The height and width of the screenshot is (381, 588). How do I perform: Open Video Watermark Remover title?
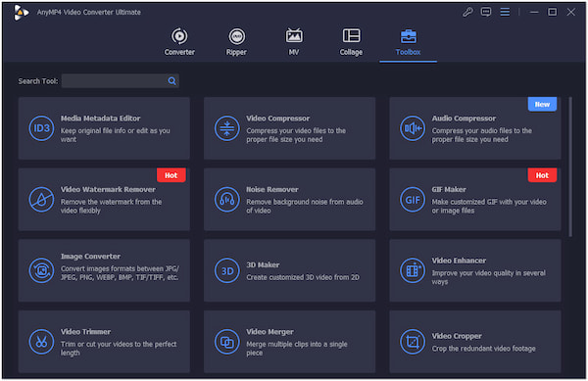(x=108, y=190)
